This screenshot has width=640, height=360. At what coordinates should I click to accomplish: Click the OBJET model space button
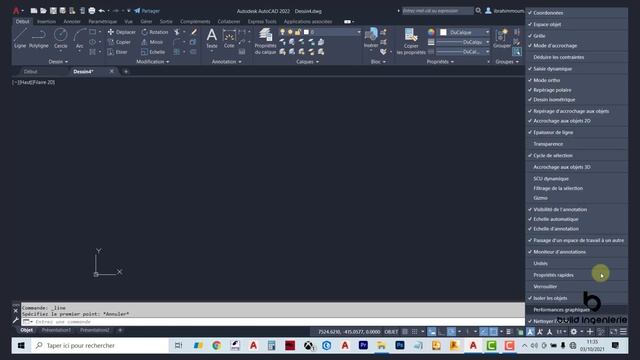coord(391,332)
